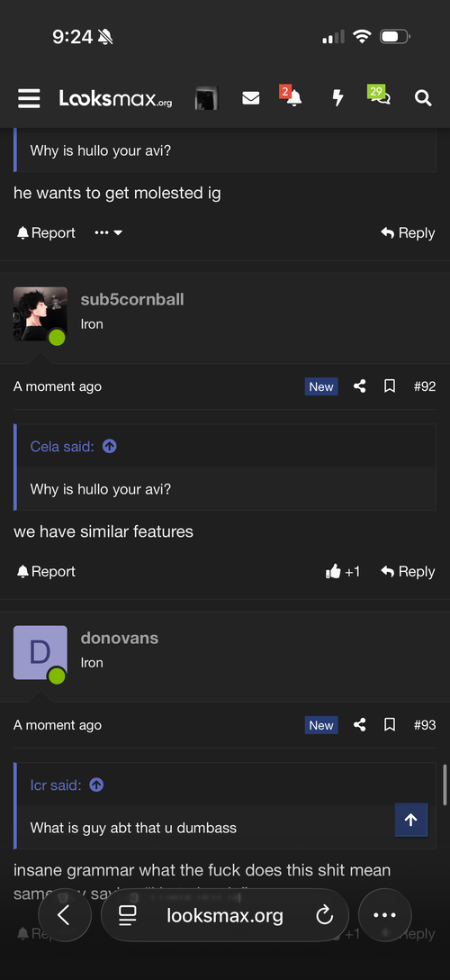Share post #92 via share icon
Image resolution: width=450 pixels, height=980 pixels.
tap(359, 386)
